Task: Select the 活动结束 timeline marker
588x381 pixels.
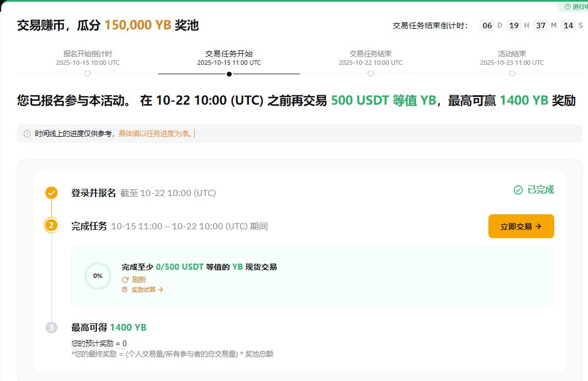Action: click(512, 73)
